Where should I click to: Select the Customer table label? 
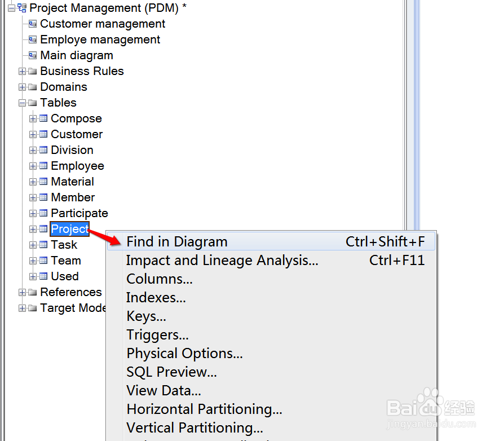tap(77, 134)
